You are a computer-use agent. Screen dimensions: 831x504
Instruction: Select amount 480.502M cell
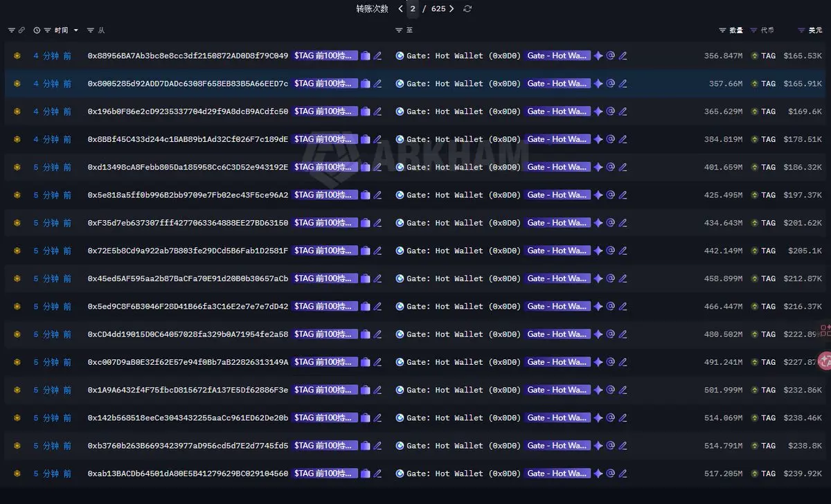(723, 334)
